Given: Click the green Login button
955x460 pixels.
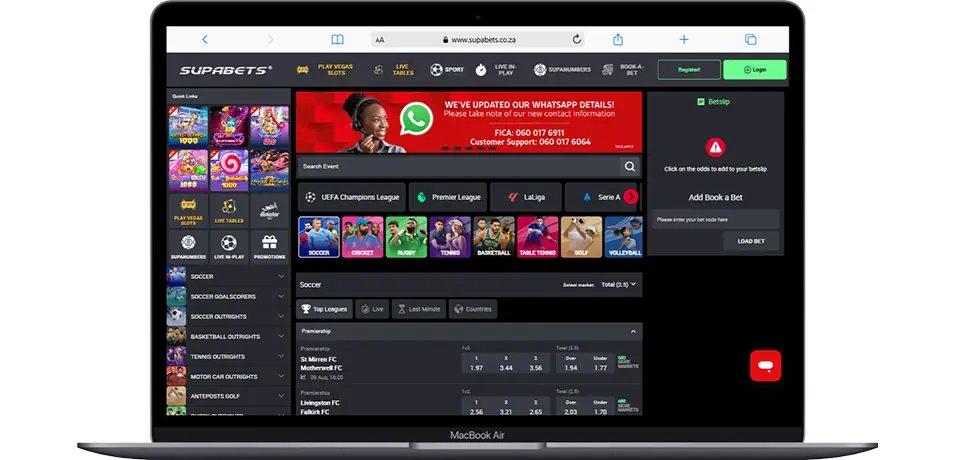Looking at the screenshot, I should pyautogui.click(x=755, y=70).
